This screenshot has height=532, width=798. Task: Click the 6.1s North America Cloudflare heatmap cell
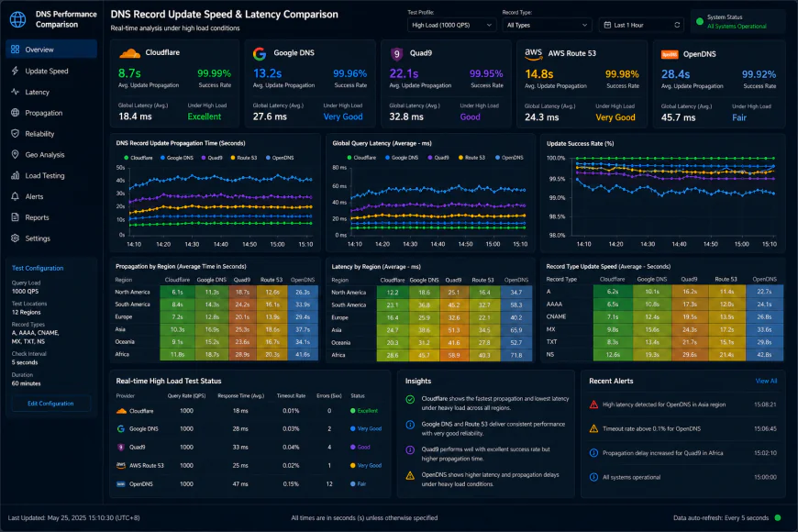point(177,293)
